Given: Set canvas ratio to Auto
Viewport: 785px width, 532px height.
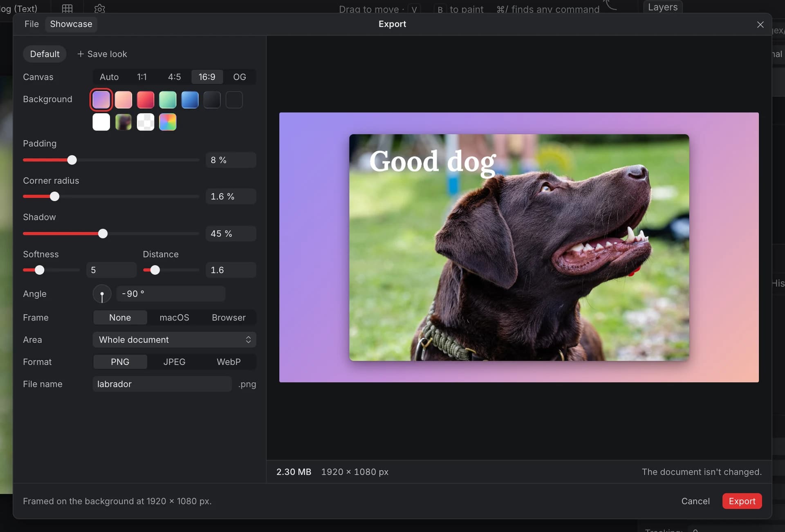Looking at the screenshot, I should point(109,77).
